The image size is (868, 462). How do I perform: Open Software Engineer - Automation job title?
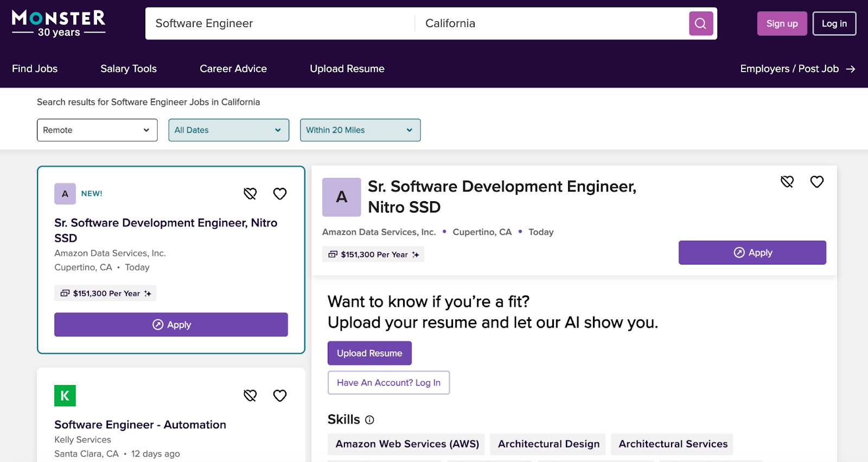click(x=140, y=425)
